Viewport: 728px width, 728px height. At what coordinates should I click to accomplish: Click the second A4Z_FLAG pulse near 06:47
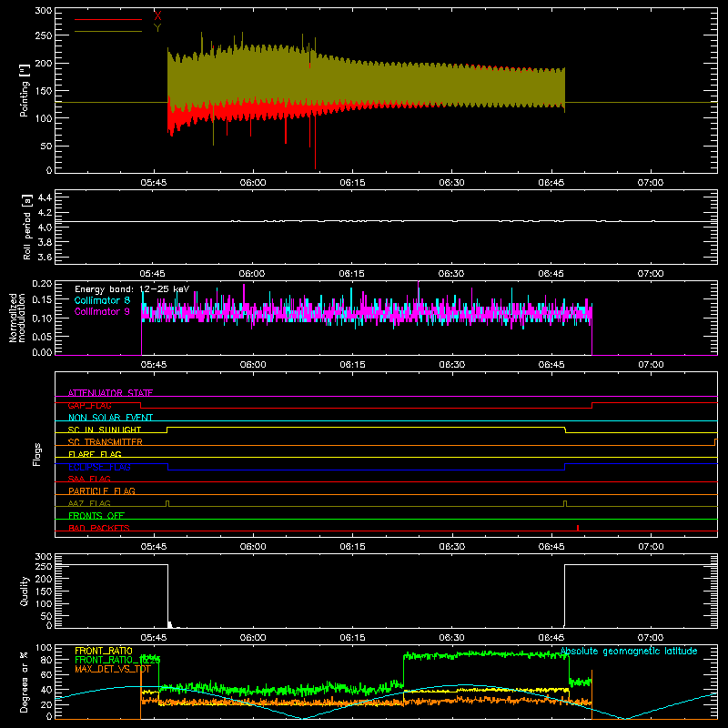pos(564,503)
